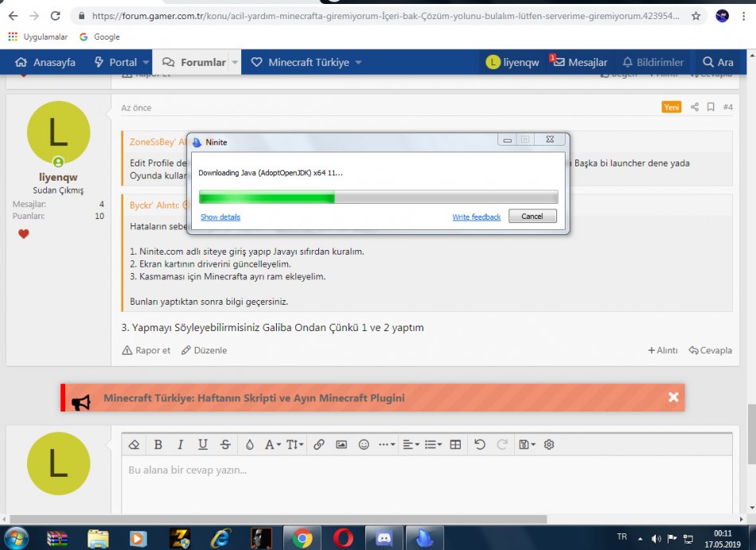Open the Forumlar tab
Screen dimensions: 756x550
tap(194, 62)
